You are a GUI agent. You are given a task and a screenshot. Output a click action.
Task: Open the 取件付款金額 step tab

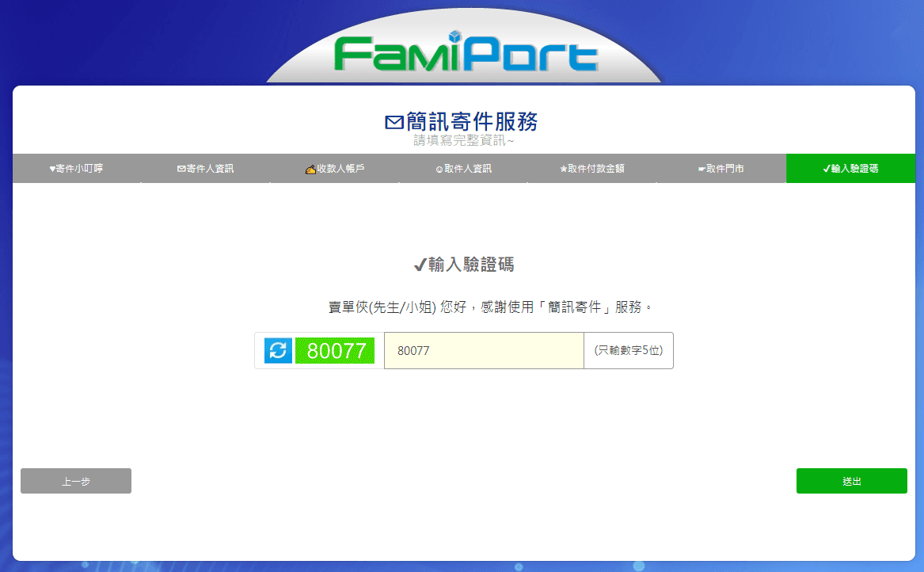pyautogui.click(x=592, y=169)
